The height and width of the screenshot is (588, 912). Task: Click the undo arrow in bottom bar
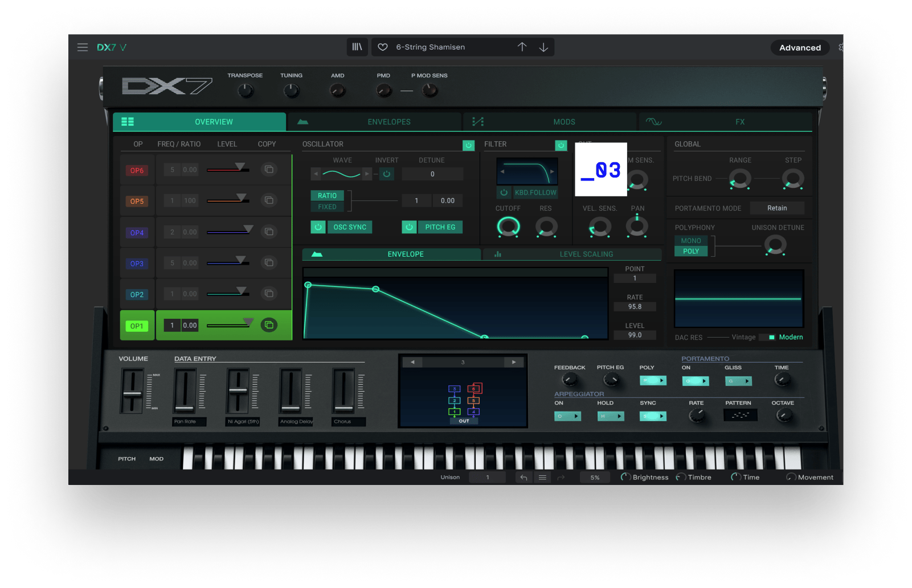click(524, 478)
